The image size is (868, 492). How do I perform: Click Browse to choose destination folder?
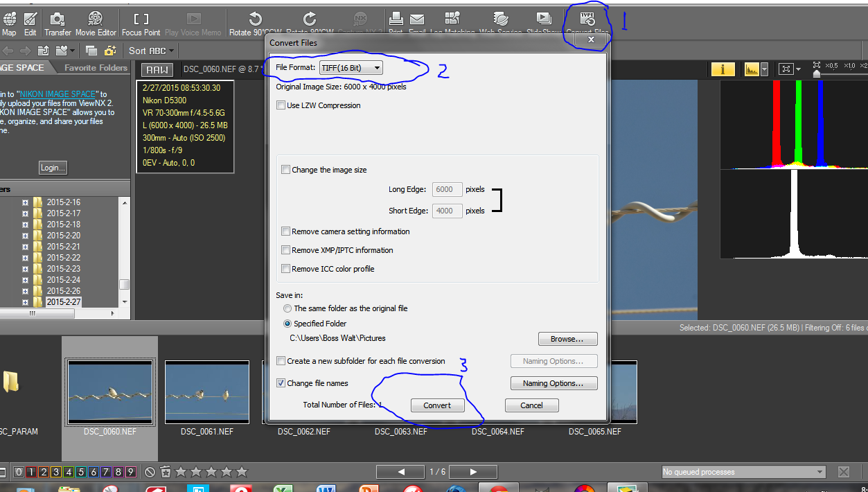567,339
